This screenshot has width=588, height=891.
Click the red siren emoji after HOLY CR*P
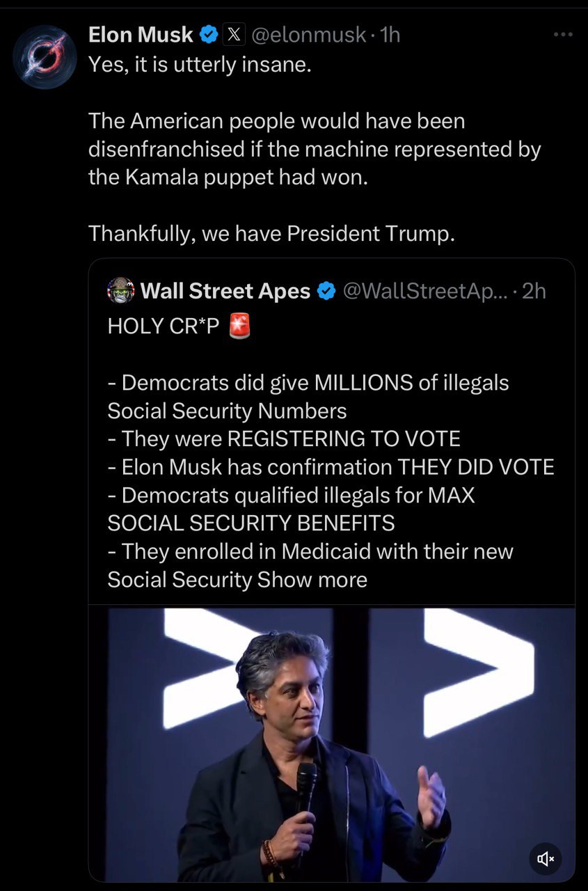point(239,326)
